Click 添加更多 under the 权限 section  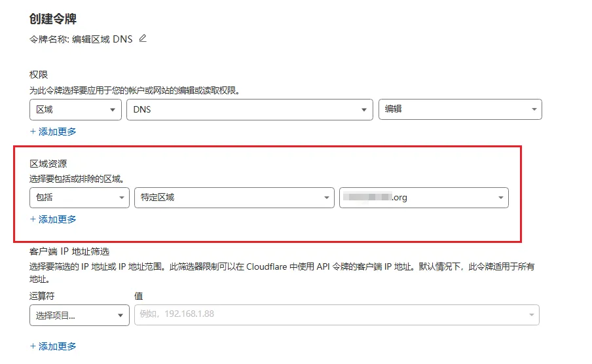tap(53, 132)
